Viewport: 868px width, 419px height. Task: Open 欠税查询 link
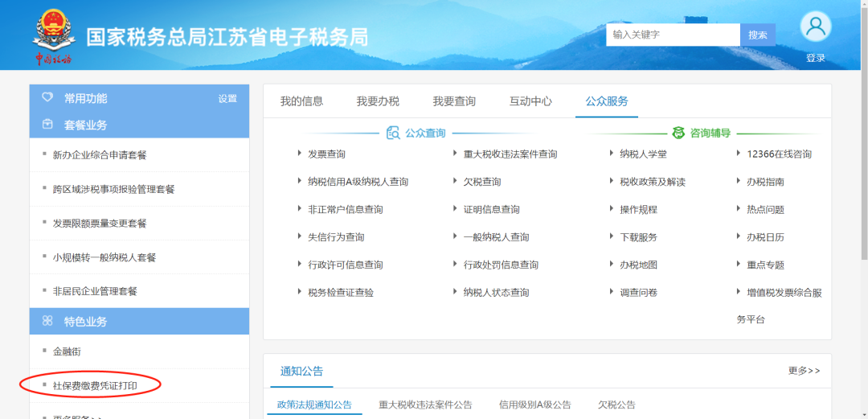(x=482, y=182)
